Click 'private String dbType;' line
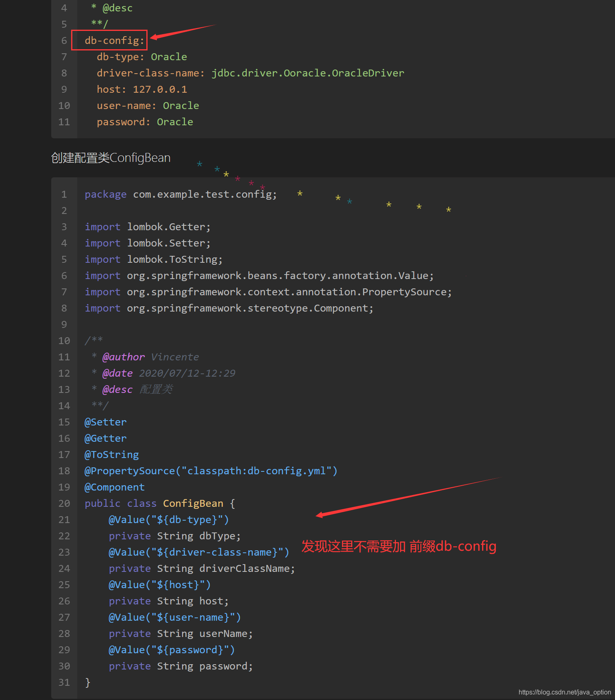Screen dimensions: 615x700 (x=175, y=536)
